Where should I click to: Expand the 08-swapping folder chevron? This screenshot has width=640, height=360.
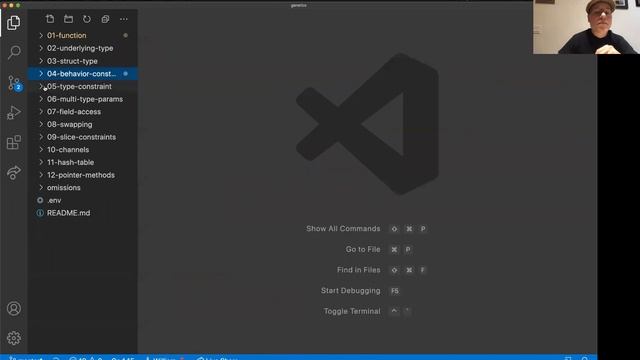click(x=41, y=124)
